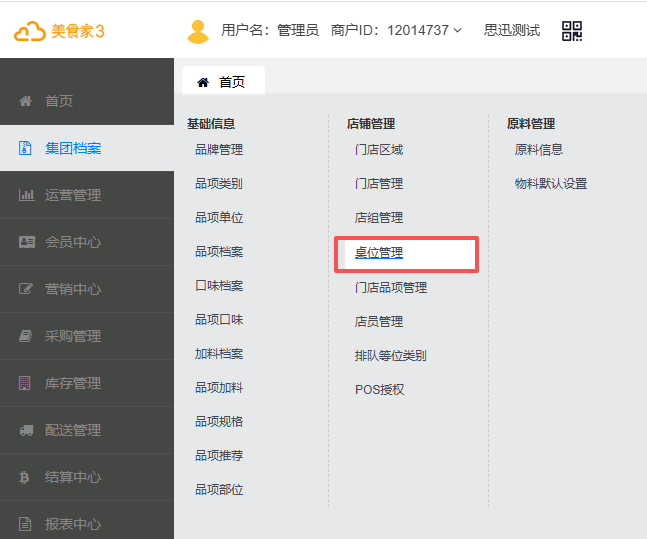The width and height of the screenshot is (647, 539).
Task: Click the 结算中心 bitcoin icon
Action: click(x=26, y=477)
